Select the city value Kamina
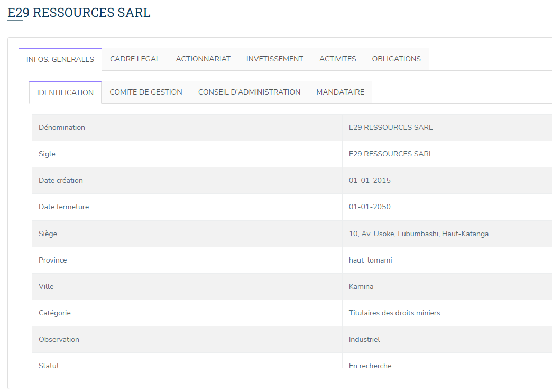552x392 pixels. [361, 286]
